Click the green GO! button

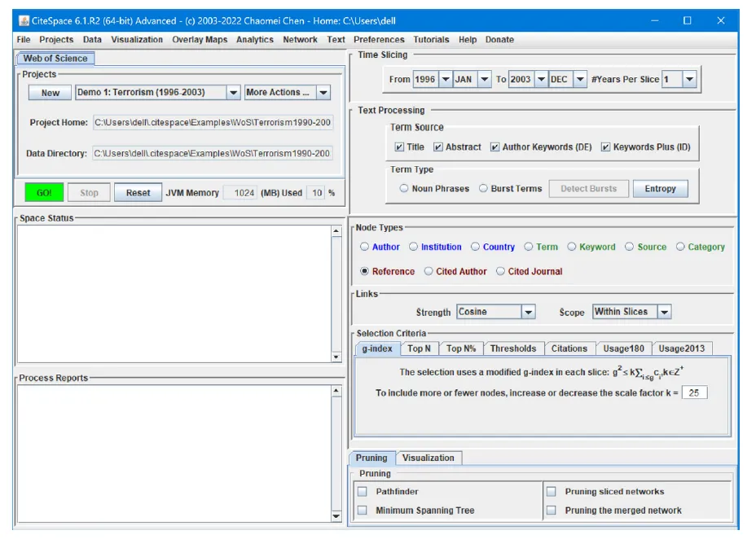tap(44, 193)
